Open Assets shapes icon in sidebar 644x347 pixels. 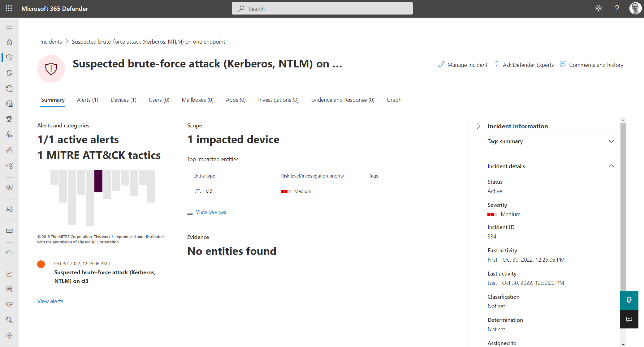(x=9, y=187)
